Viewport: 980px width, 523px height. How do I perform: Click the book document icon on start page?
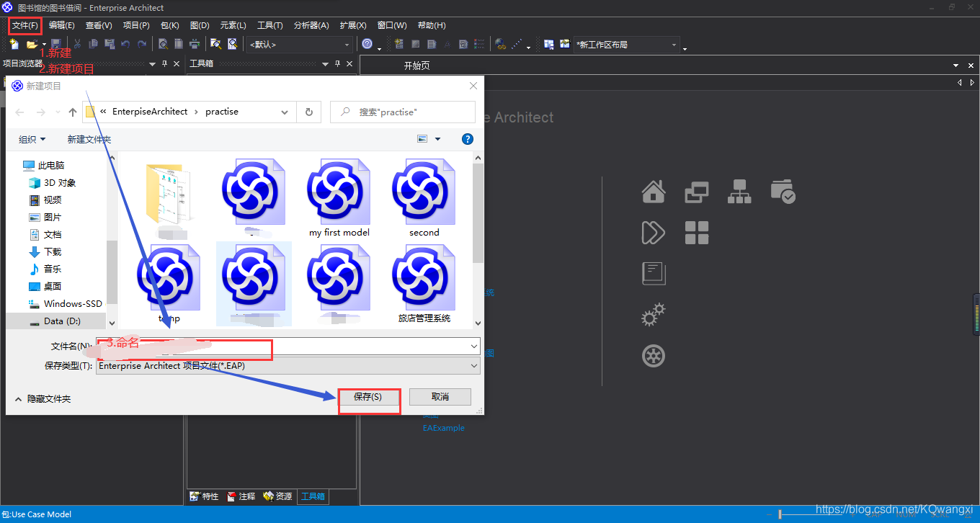click(654, 273)
